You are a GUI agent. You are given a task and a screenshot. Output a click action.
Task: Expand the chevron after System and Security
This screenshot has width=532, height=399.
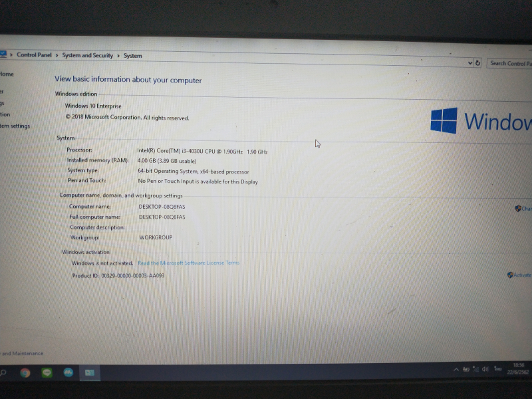click(x=118, y=56)
